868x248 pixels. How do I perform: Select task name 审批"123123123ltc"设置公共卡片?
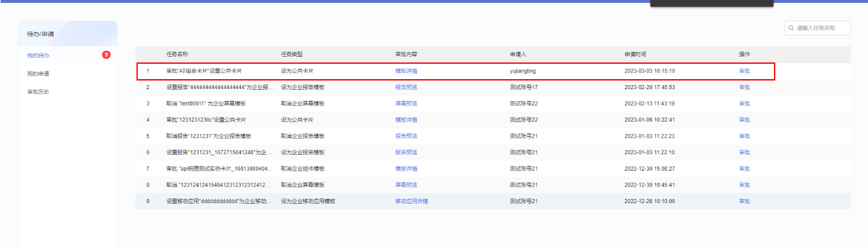[206, 120]
